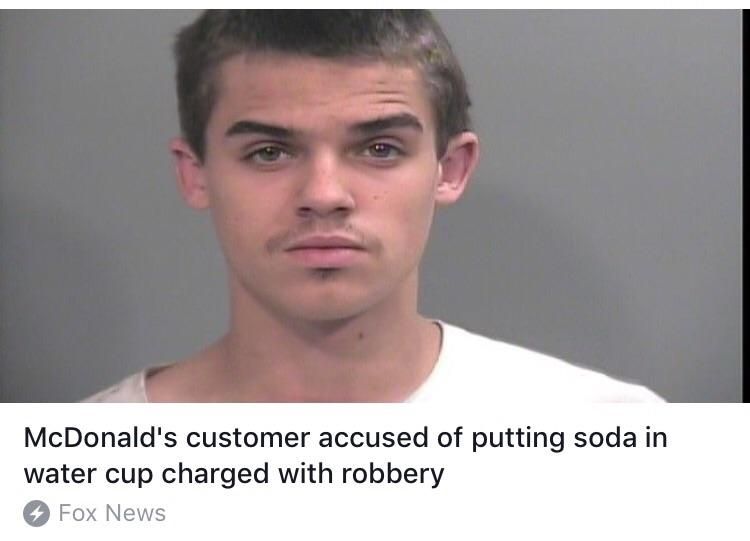This screenshot has height=541, width=750.
Task: Click the black strip at the photo's right edge
Action: [746, 206]
